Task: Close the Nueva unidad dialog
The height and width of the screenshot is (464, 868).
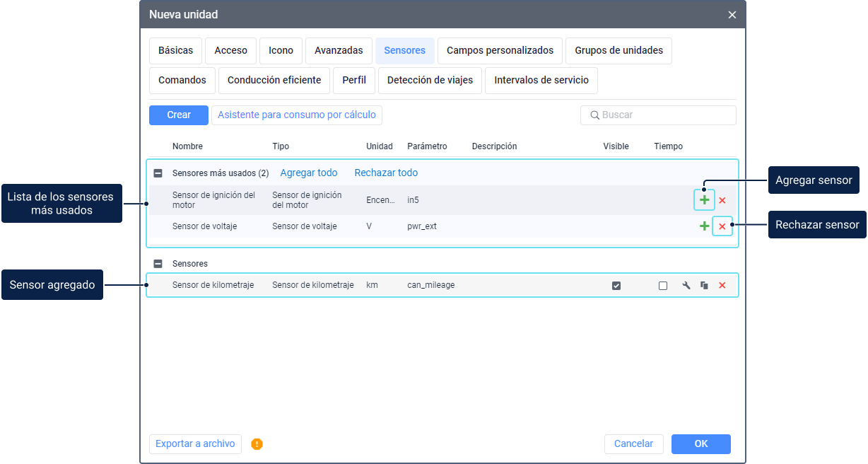Action: point(732,15)
